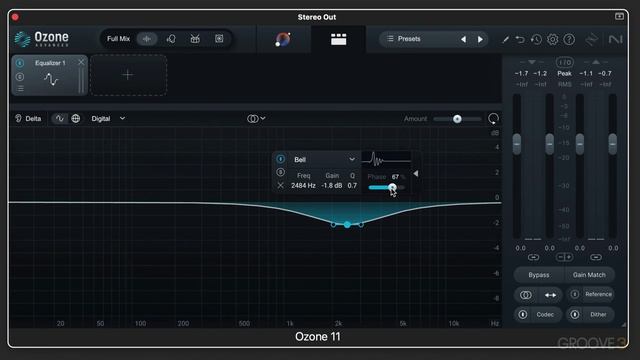The height and width of the screenshot is (360, 640).
Task: Collapse the phase panel triangle
Action: pyautogui.click(x=416, y=173)
